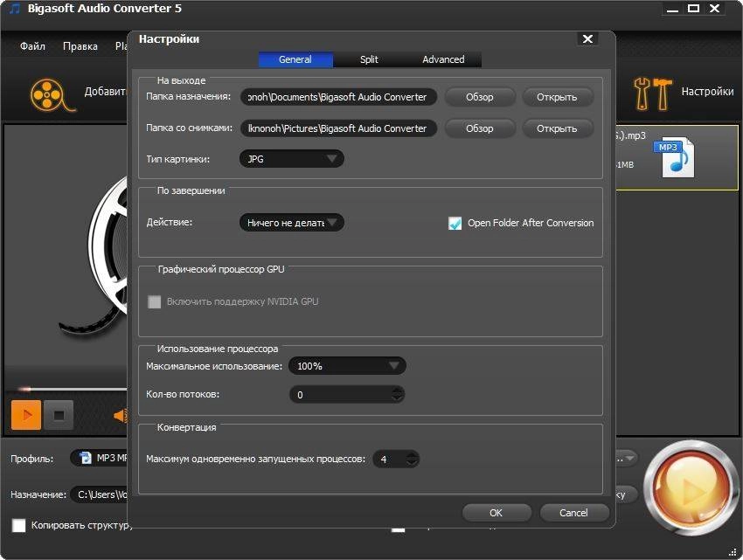Open the Правка menu
This screenshot has width=743, height=560.
coord(80,46)
